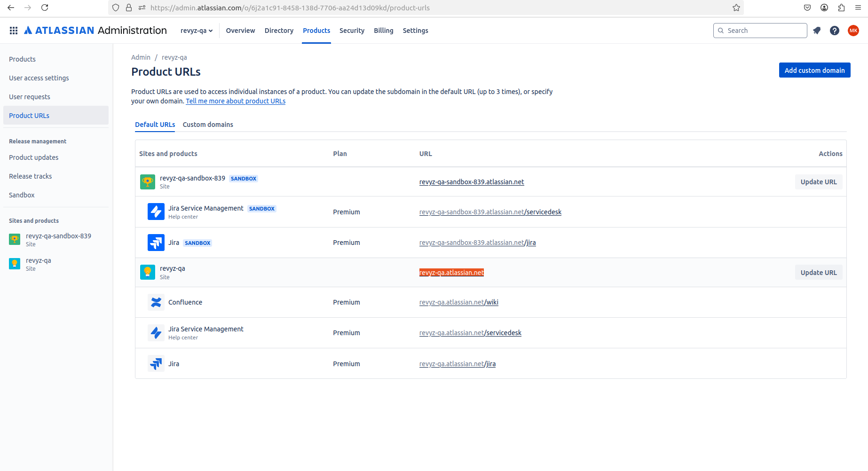868x471 pixels.
Task: Click the Add custom domain button
Action: pos(814,71)
